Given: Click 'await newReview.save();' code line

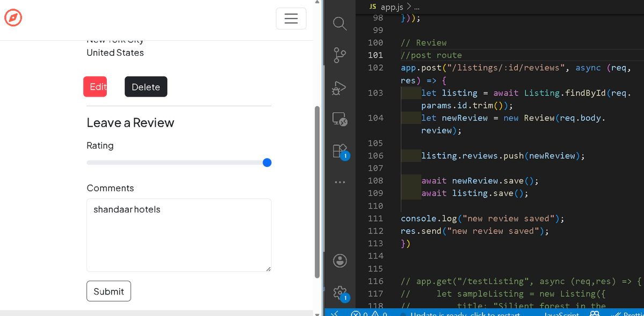Looking at the screenshot, I should point(480,180).
